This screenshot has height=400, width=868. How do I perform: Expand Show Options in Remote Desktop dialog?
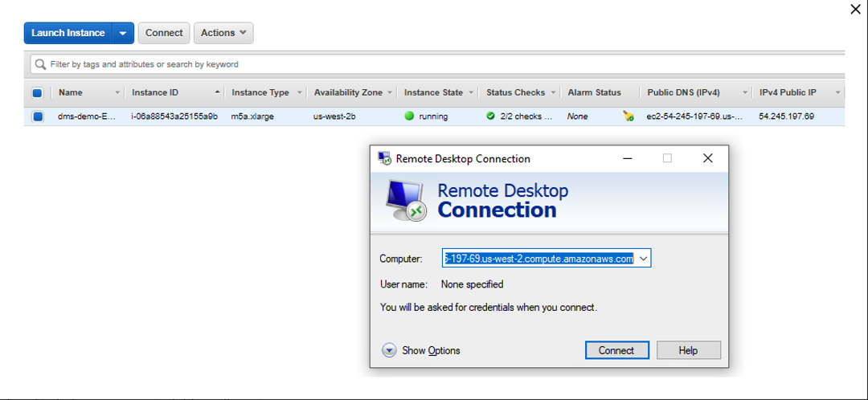pyautogui.click(x=390, y=350)
